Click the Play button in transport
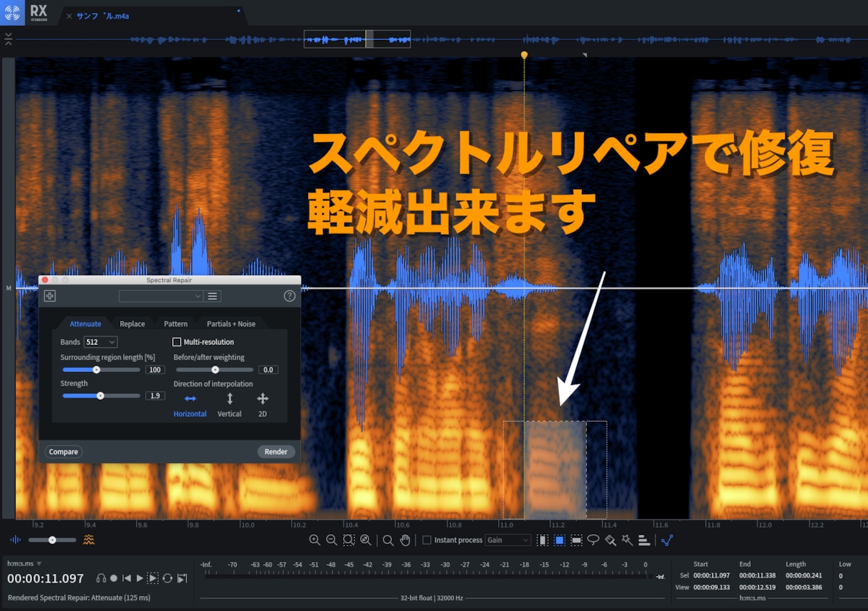The image size is (868, 611). 139,578
